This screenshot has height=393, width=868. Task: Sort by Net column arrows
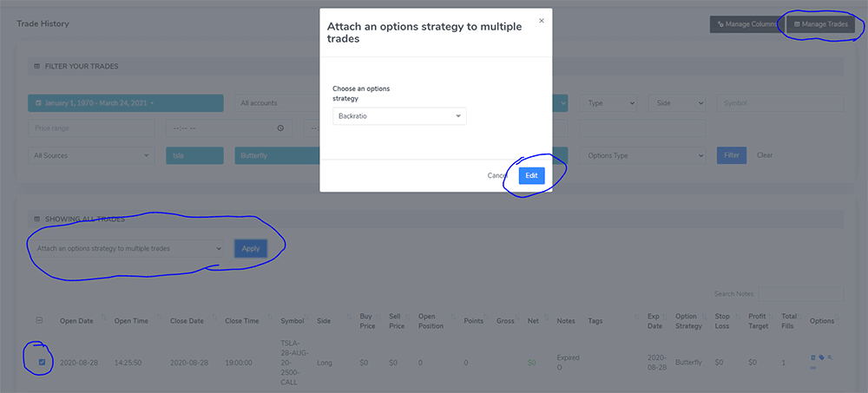(x=546, y=318)
